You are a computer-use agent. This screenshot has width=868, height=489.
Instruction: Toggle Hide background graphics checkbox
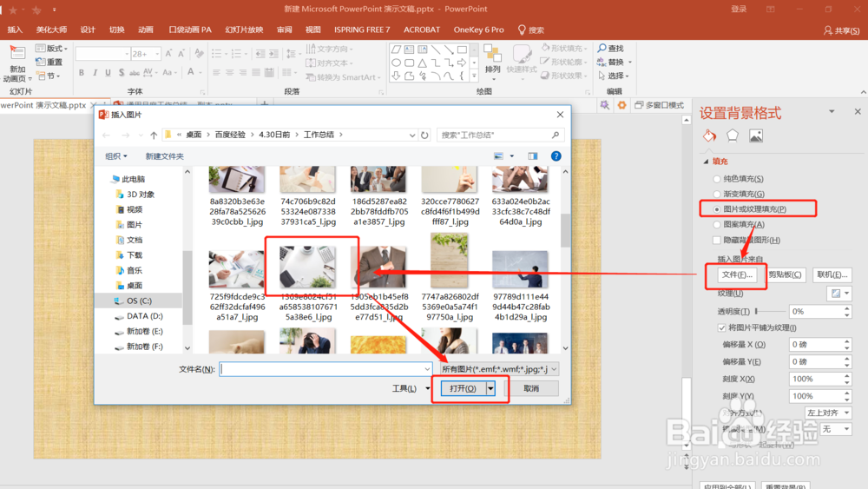(717, 240)
